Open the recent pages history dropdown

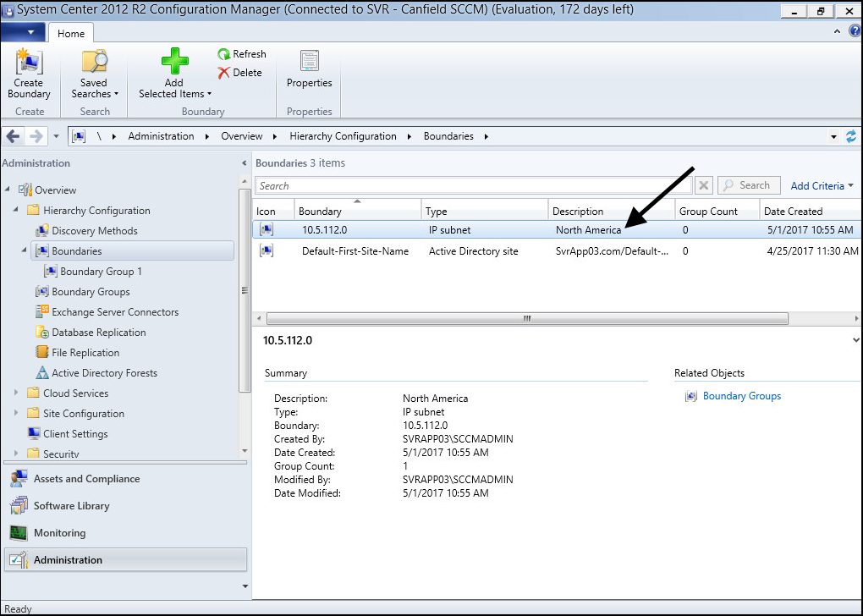coord(56,136)
